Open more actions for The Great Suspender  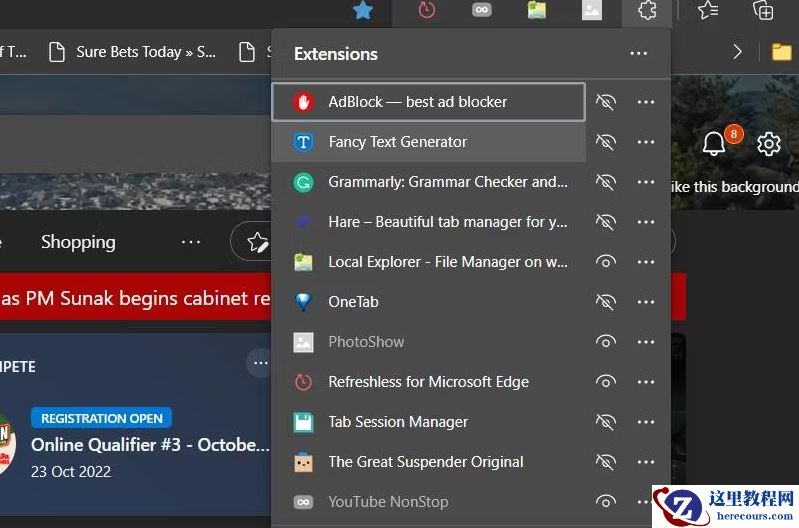[x=646, y=462]
